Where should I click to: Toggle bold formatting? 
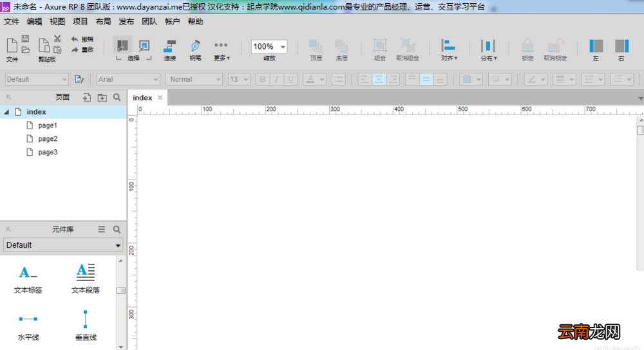point(263,79)
